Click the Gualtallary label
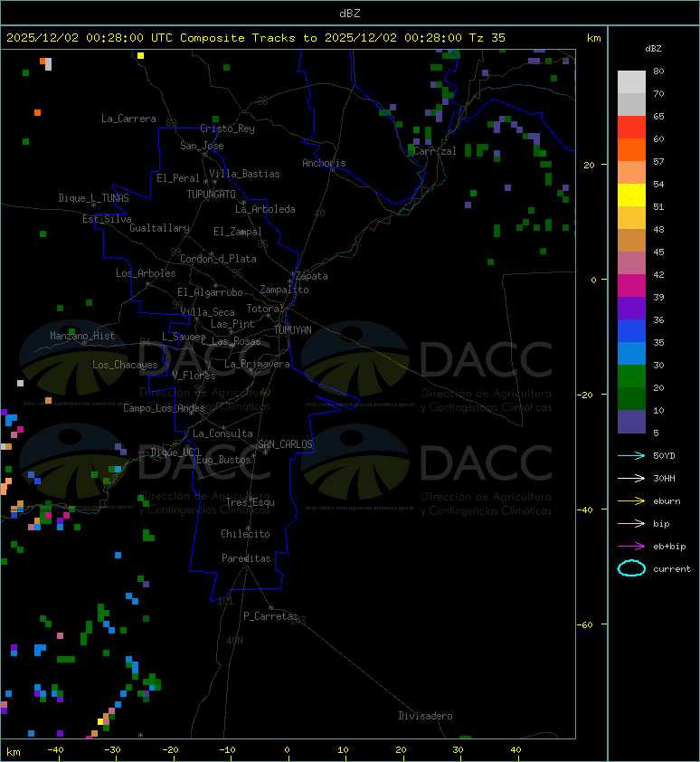The image size is (700, 762). coord(160,228)
